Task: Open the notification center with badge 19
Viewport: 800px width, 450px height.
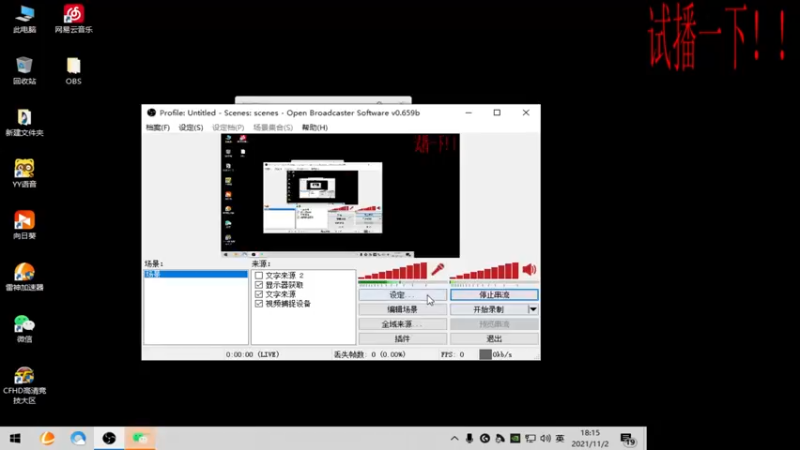Action: point(628,439)
